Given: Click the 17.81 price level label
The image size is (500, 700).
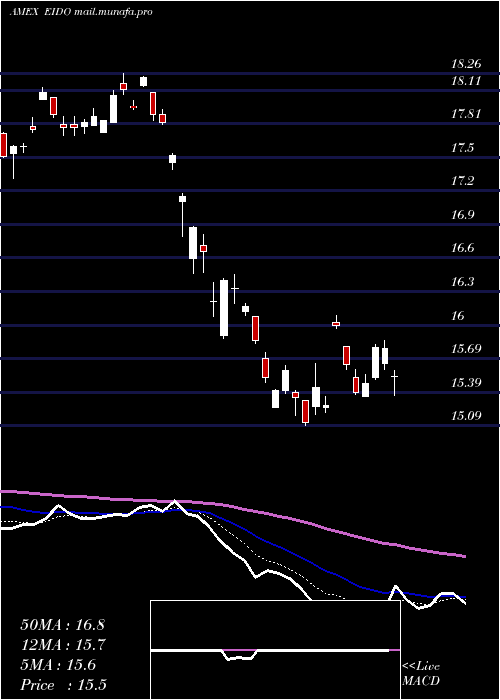Looking at the screenshot, I should [466, 114].
